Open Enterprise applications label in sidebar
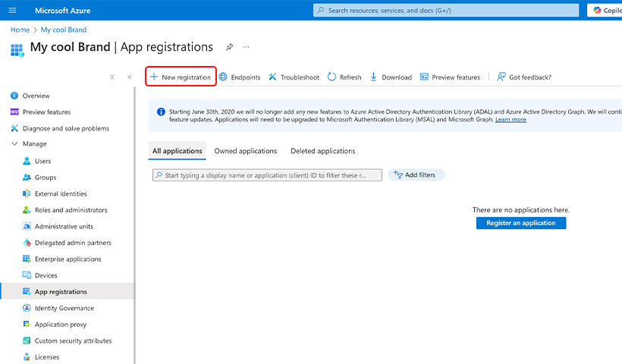This screenshot has height=364, width=622. [68, 259]
